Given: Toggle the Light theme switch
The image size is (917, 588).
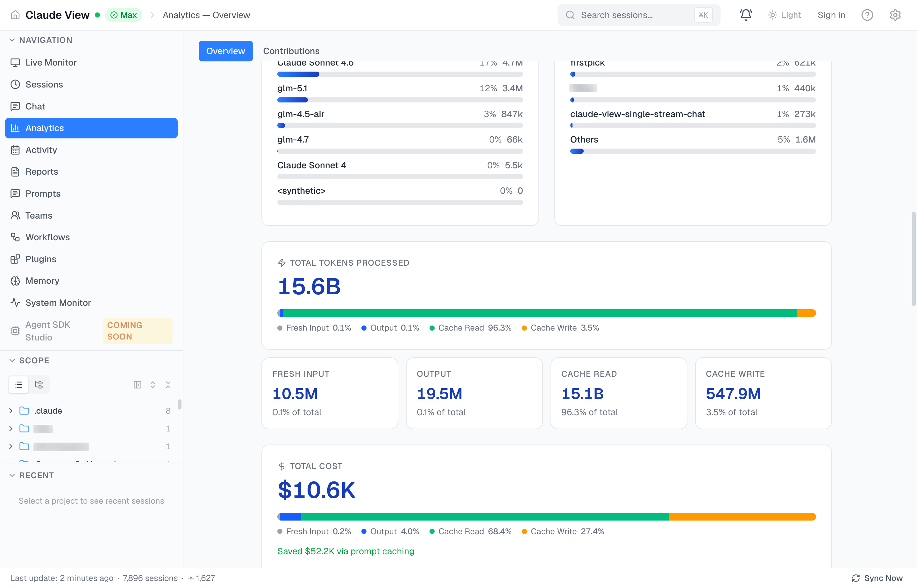Looking at the screenshot, I should coord(784,15).
